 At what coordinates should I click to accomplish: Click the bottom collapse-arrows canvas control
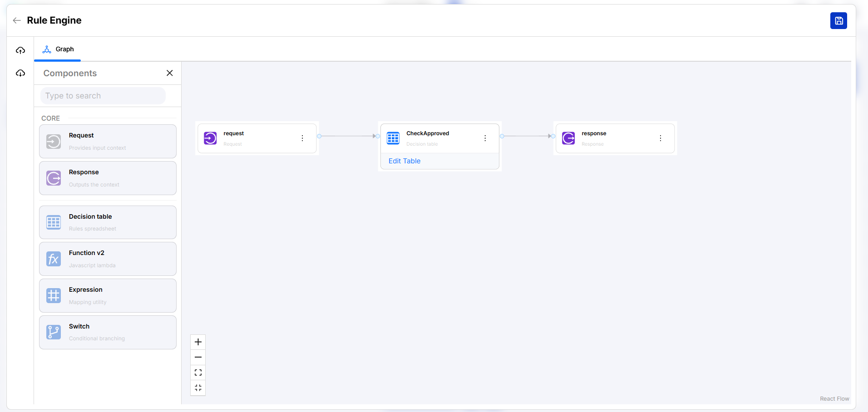(x=198, y=388)
